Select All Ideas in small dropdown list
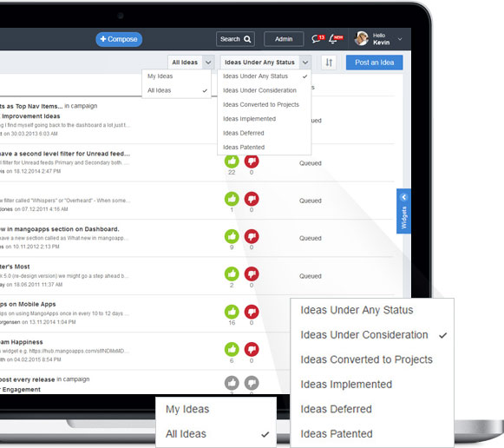504x448 pixels. (176, 90)
